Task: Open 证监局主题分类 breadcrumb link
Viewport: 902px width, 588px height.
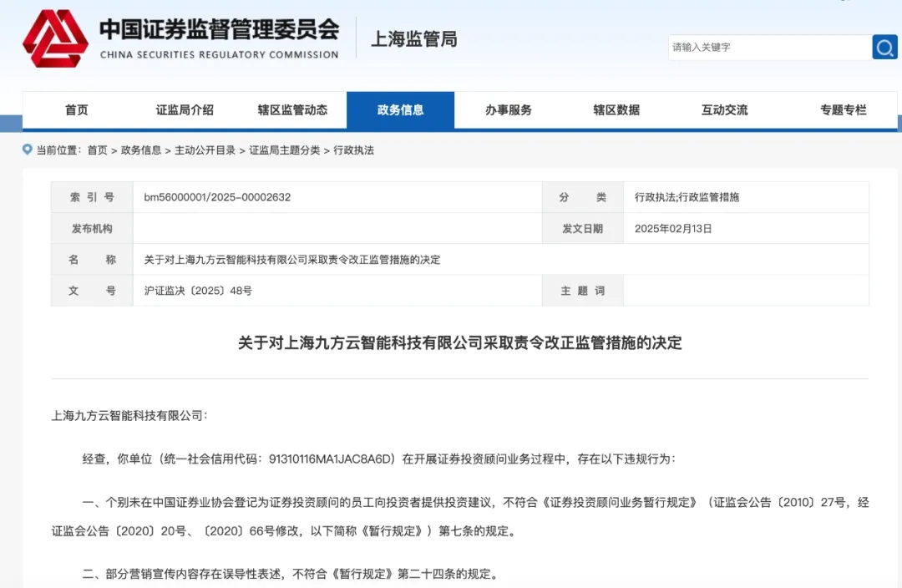Action: (284, 150)
